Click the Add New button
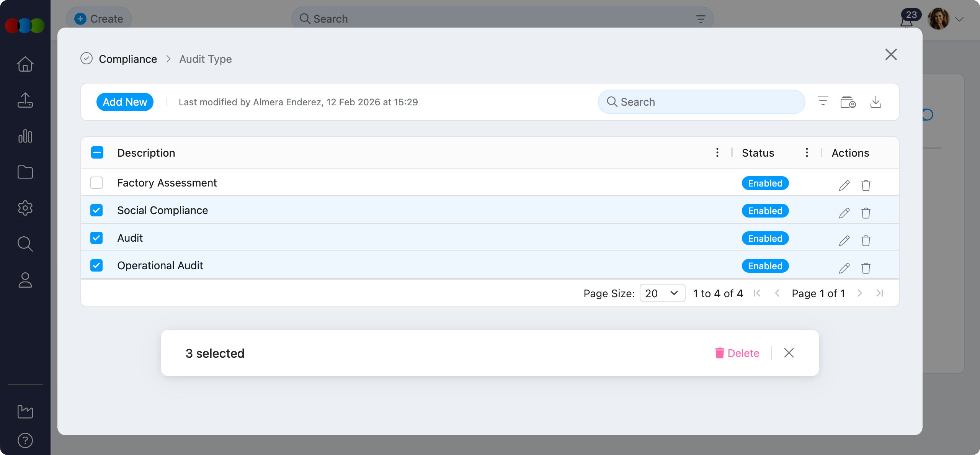 [x=125, y=101]
